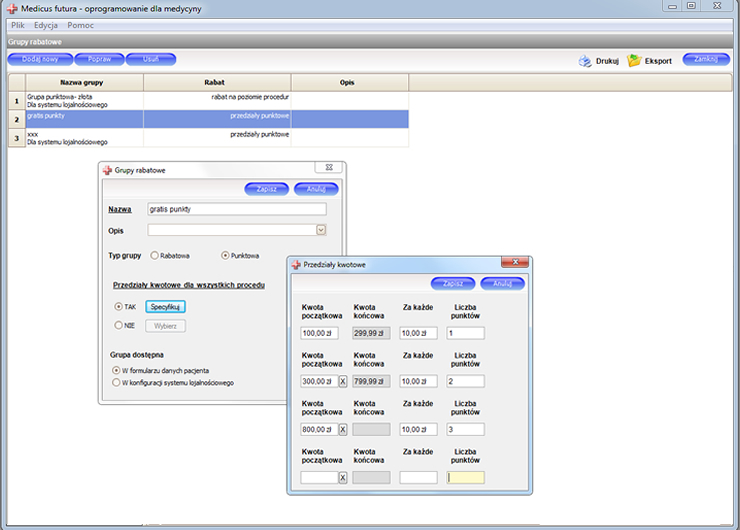Remove the 800,00 zł row with X
Viewport: 740px width, 530px height.
pyautogui.click(x=343, y=429)
